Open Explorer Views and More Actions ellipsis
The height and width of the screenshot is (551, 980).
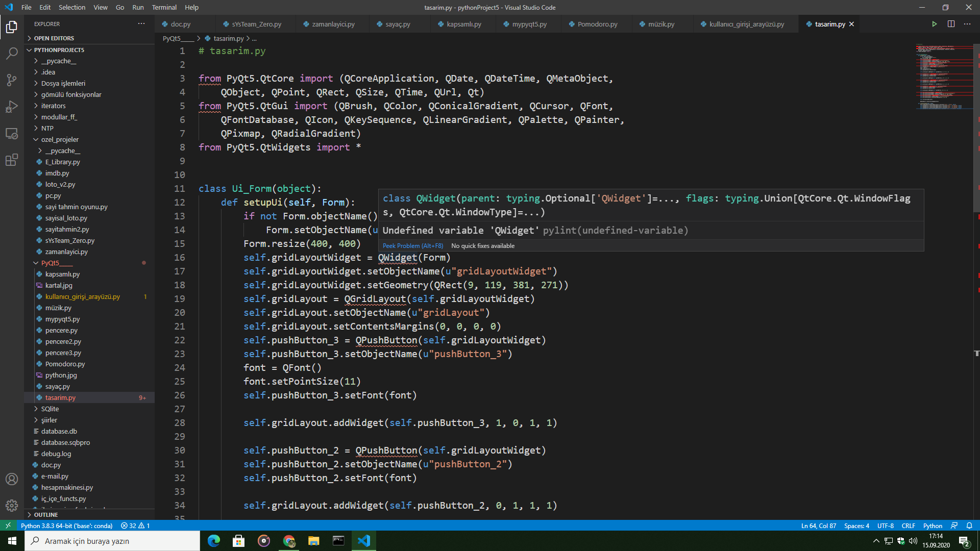(x=141, y=24)
